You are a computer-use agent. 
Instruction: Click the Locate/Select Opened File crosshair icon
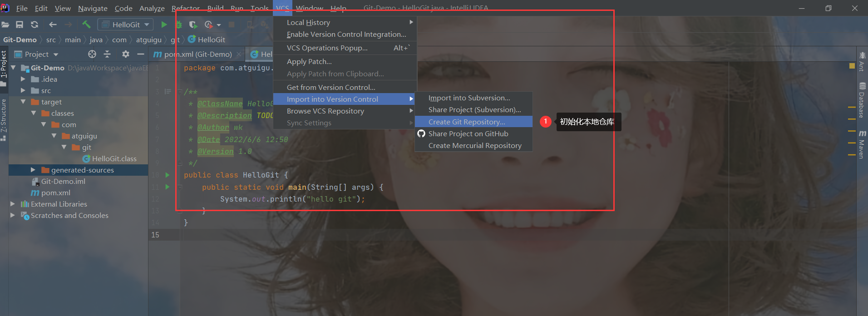(92, 54)
